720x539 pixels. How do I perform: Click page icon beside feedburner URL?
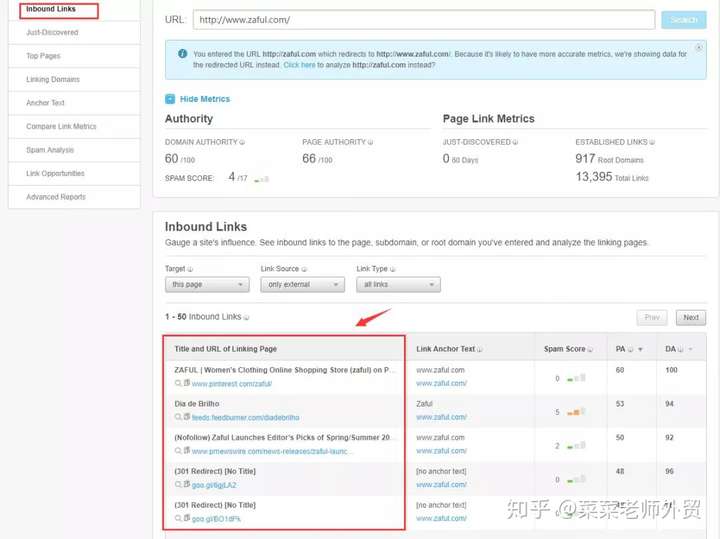point(187,417)
